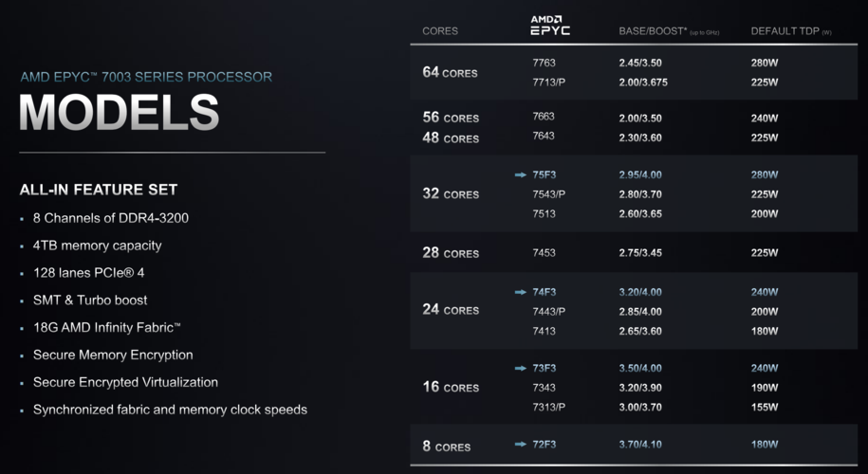The height and width of the screenshot is (474, 868).
Task: Click the arrow icon beside 75F3
Action: click(x=520, y=174)
